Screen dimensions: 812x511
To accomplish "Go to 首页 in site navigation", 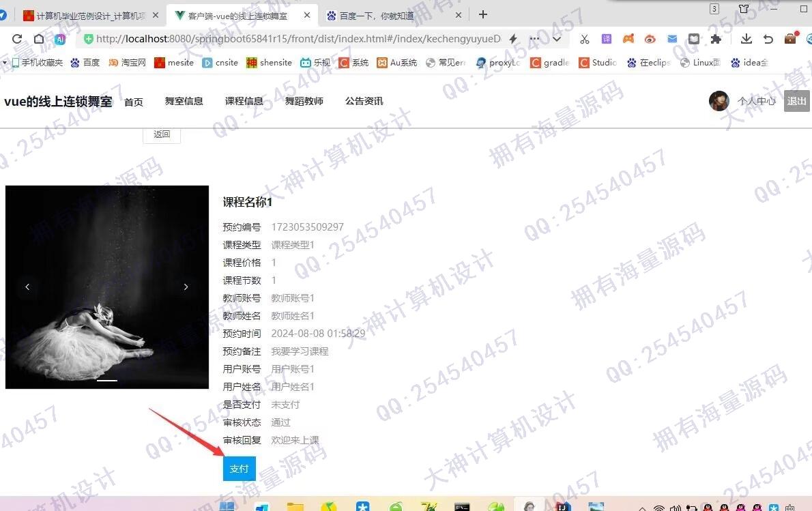I will [134, 102].
